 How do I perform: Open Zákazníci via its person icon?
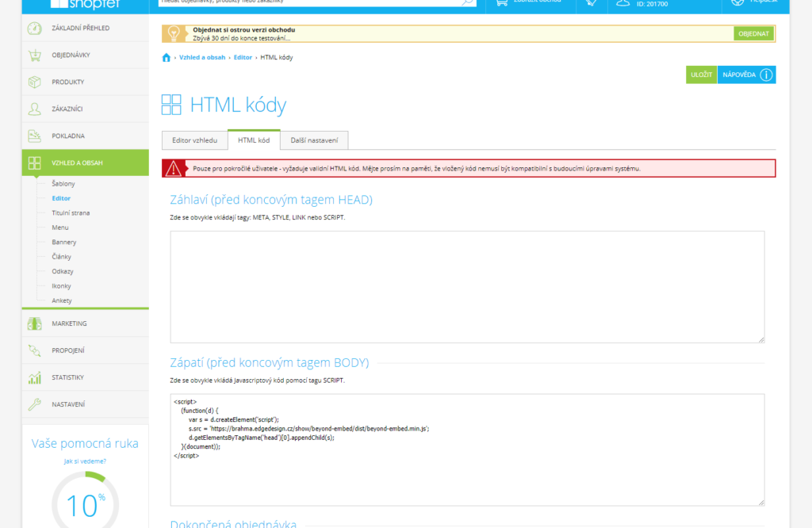[35, 109]
